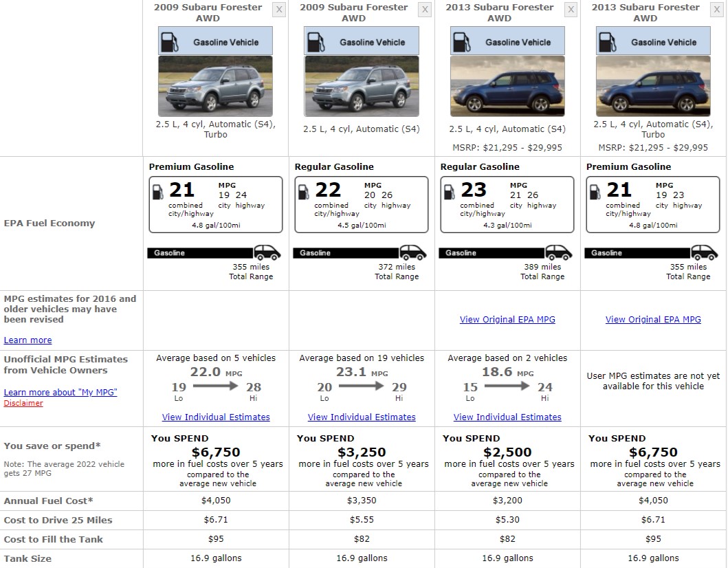This screenshot has width=728, height=568.
Task: Click the arrow between 19 Lo and 28 Hi
Action: tap(215, 386)
